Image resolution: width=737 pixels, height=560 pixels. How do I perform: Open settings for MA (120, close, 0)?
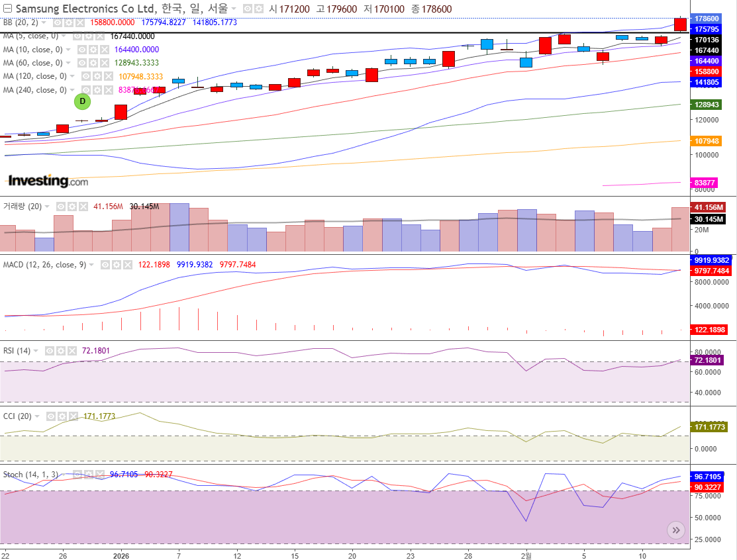coord(97,76)
